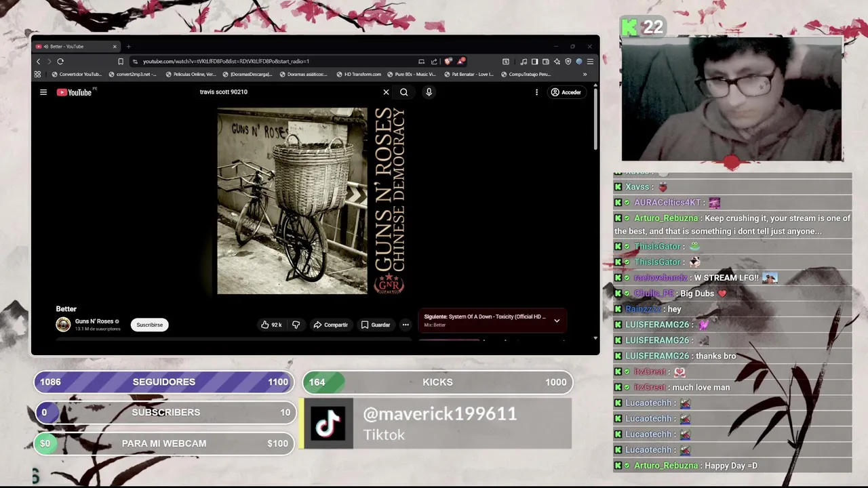868x488 pixels.
Task: Open the browser main hamburger menu
Action: pyautogui.click(x=590, y=62)
